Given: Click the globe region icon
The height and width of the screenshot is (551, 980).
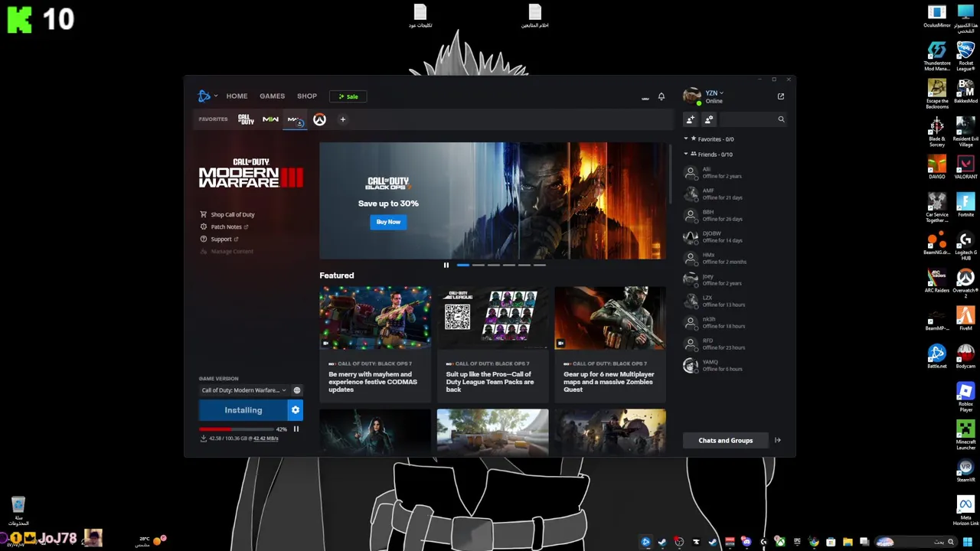Looking at the screenshot, I should [x=297, y=390].
